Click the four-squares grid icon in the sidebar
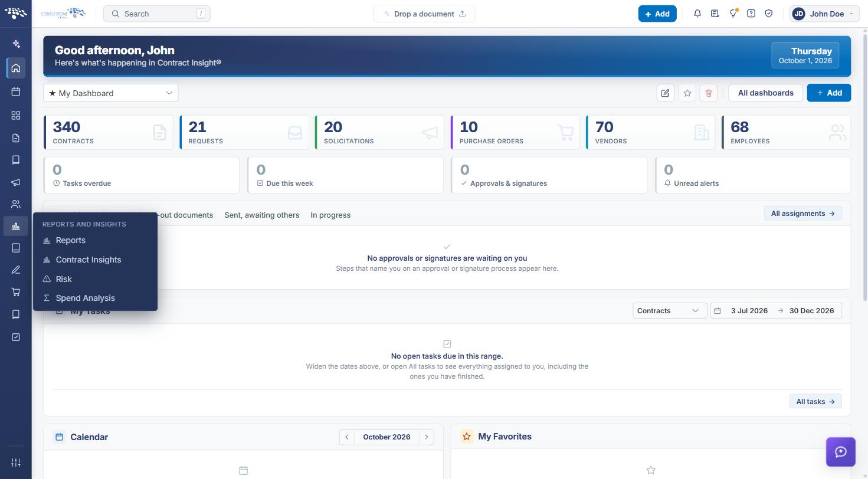The height and width of the screenshot is (479, 868). 16,116
